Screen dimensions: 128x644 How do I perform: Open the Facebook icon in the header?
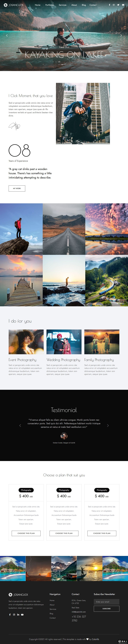pyautogui.click(x=109, y=5)
